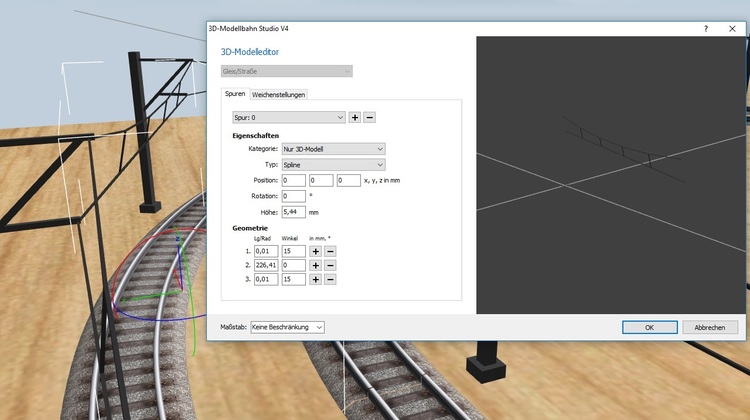The width and height of the screenshot is (750, 420).
Task: Click row 1 Winkel field 15
Action: tap(293, 251)
